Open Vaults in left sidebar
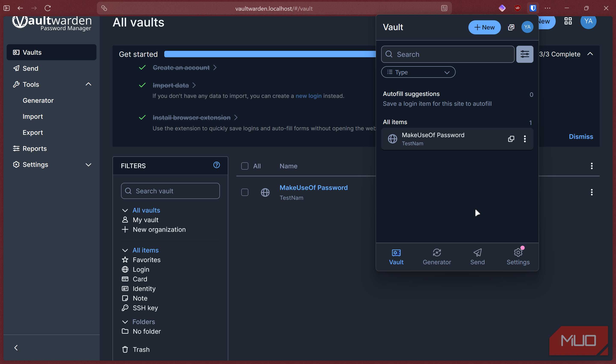 (51, 52)
